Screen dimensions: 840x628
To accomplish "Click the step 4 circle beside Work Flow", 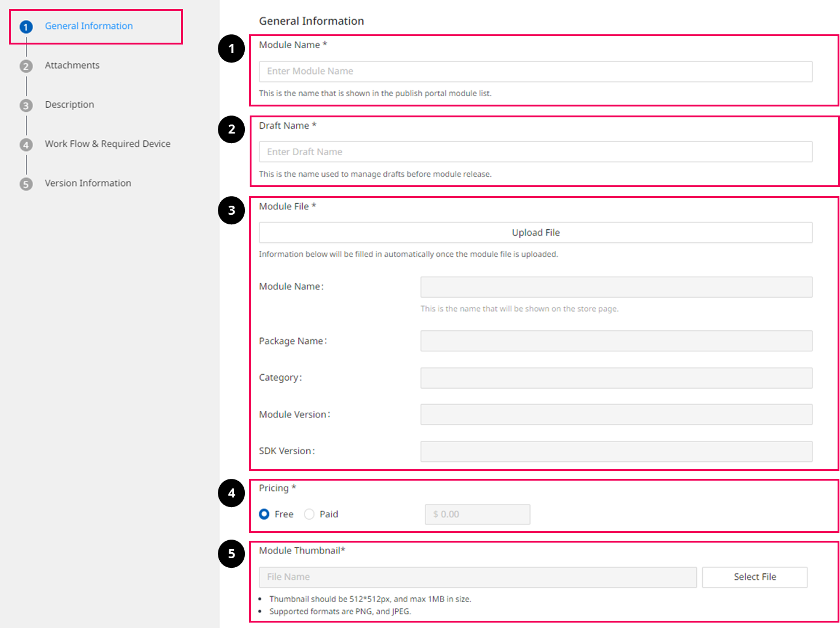I will [26, 144].
